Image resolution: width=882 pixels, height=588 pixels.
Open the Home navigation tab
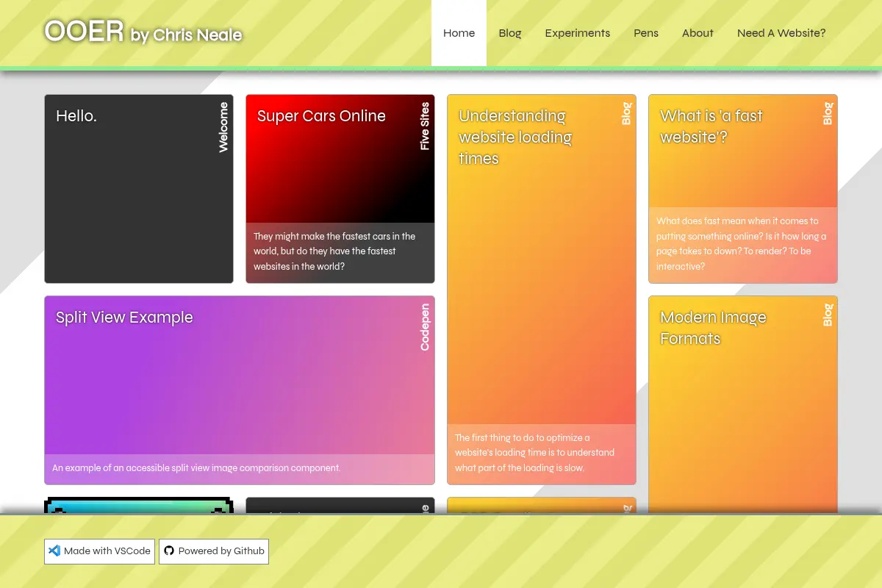coord(459,33)
